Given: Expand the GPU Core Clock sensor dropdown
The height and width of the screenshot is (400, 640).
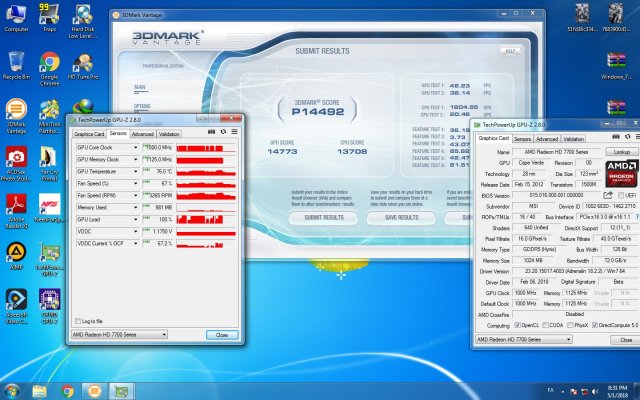Looking at the screenshot, I should click(x=138, y=147).
